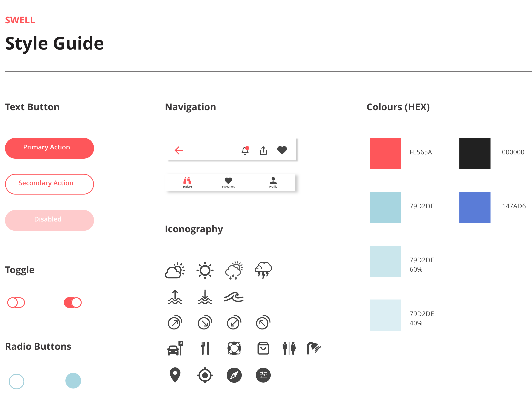Select the Favourites tab in navigation
The height and width of the screenshot is (411, 532).
click(x=229, y=180)
